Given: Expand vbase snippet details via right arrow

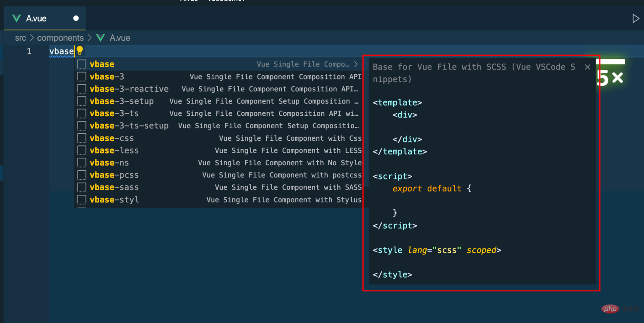Looking at the screenshot, I should click(356, 63).
